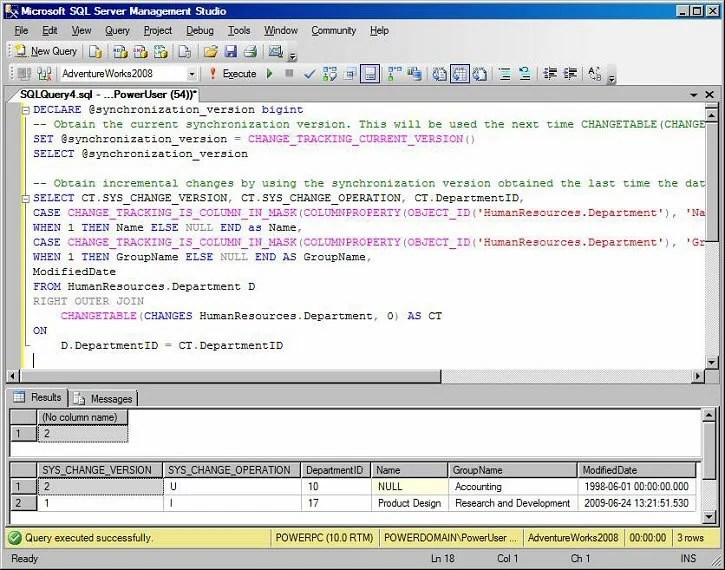Click the SQL Server Compact Query icon
Screen dimensions: 725x570
(x=184, y=51)
